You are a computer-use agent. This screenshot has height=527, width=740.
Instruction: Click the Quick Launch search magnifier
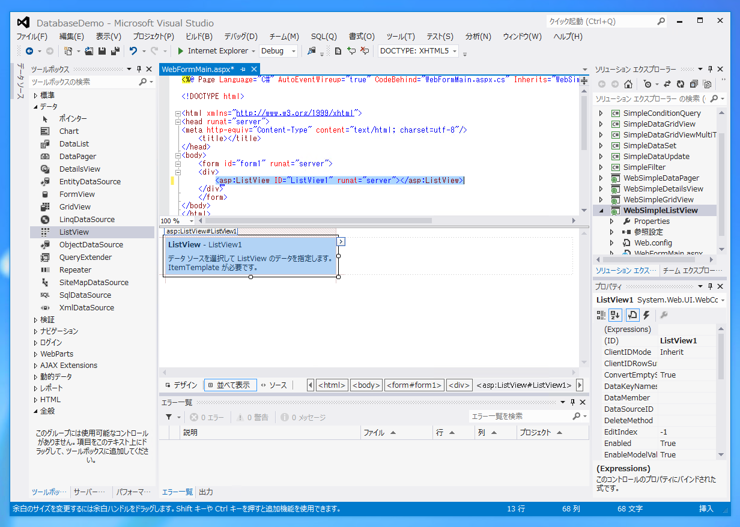(661, 21)
